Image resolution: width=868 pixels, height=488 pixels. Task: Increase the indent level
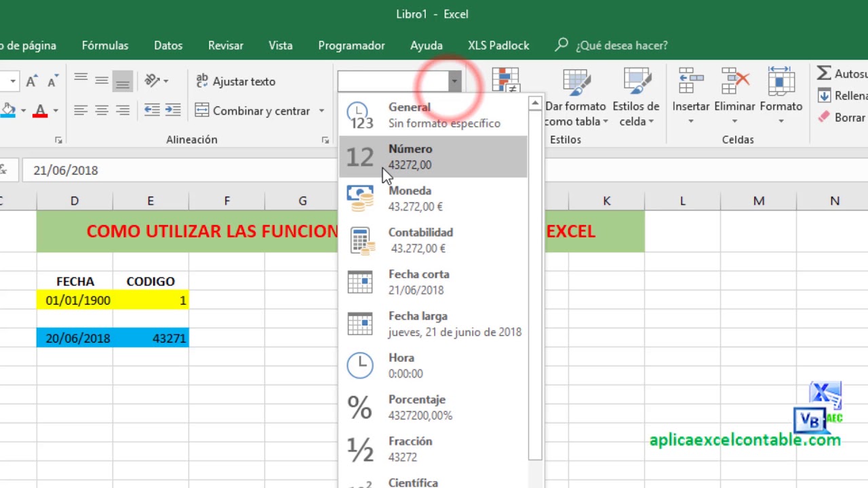click(x=173, y=110)
